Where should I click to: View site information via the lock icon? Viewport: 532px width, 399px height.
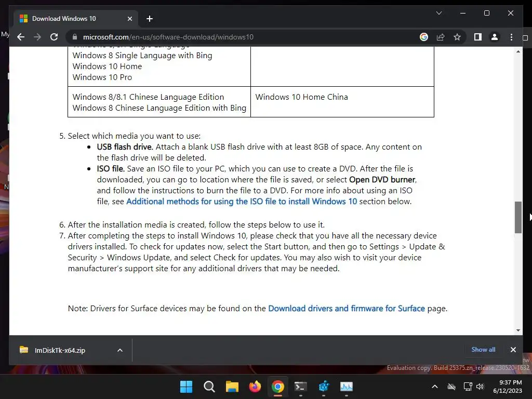tap(75, 37)
